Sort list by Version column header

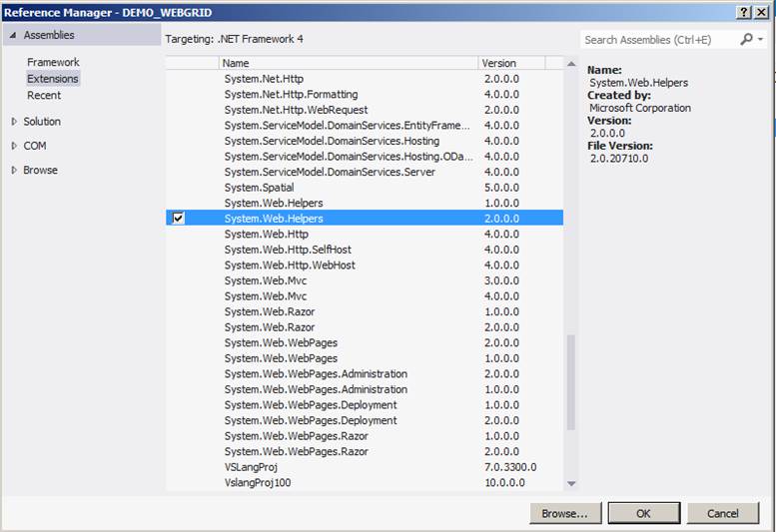click(x=511, y=63)
